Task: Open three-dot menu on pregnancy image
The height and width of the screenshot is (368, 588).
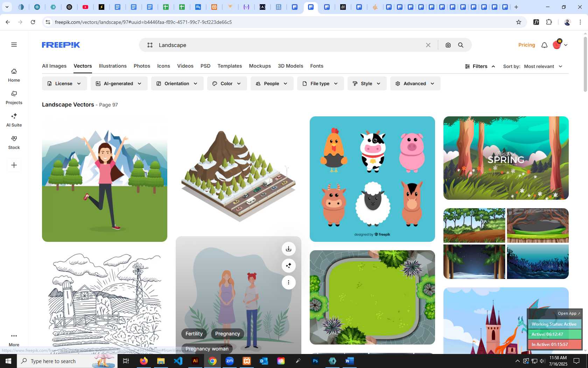Action: [288, 282]
